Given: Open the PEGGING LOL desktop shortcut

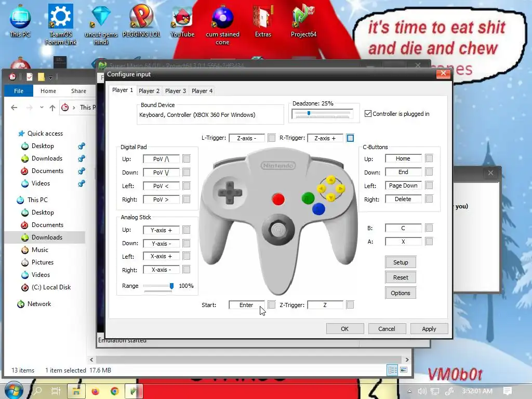Looking at the screenshot, I should click(x=141, y=20).
